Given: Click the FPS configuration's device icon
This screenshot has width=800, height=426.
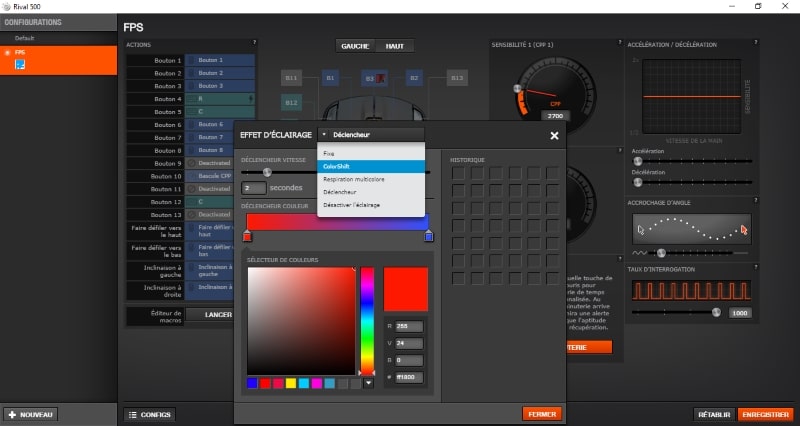Looking at the screenshot, I should pos(18,65).
